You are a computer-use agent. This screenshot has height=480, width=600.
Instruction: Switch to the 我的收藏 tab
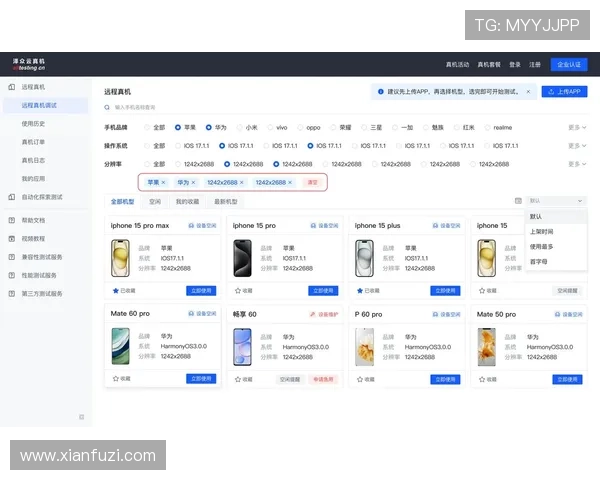pyautogui.click(x=188, y=202)
